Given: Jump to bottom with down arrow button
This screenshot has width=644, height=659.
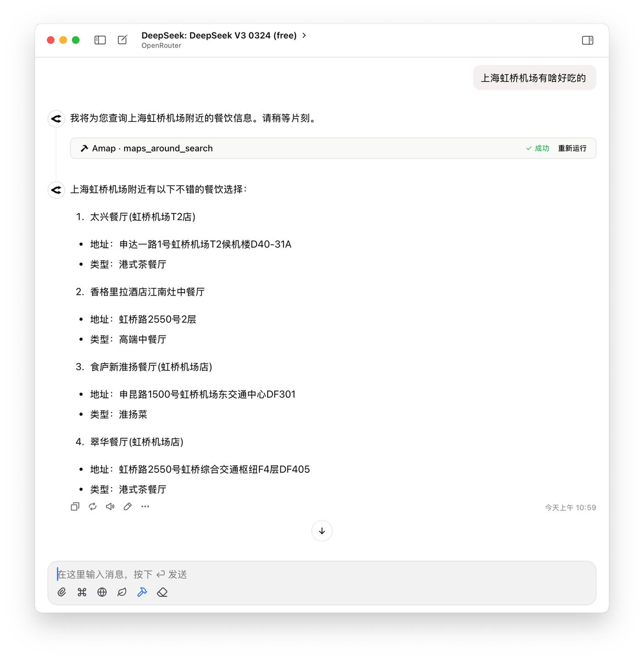Looking at the screenshot, I should coord(322,531).
